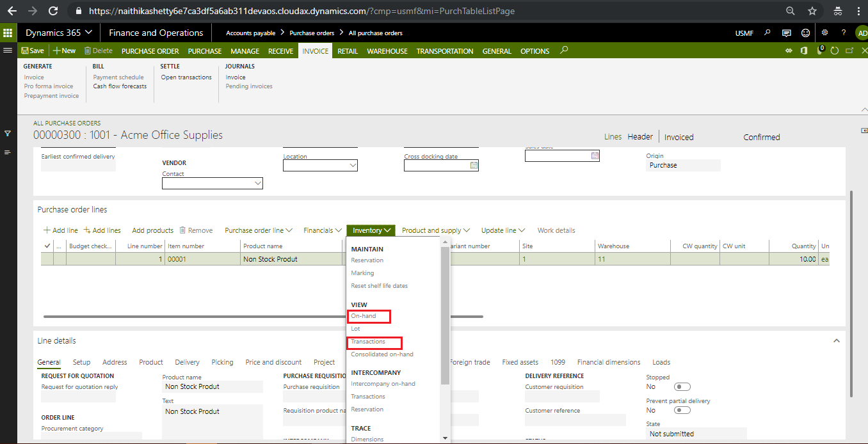Click the smiley feedback icon
868x444 pixels.
pos(805,33)
